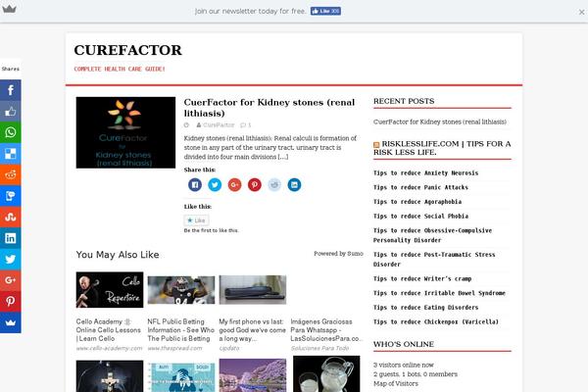
Task: Open Tips to reduce Agoraphobia
Action: [417, 202]
